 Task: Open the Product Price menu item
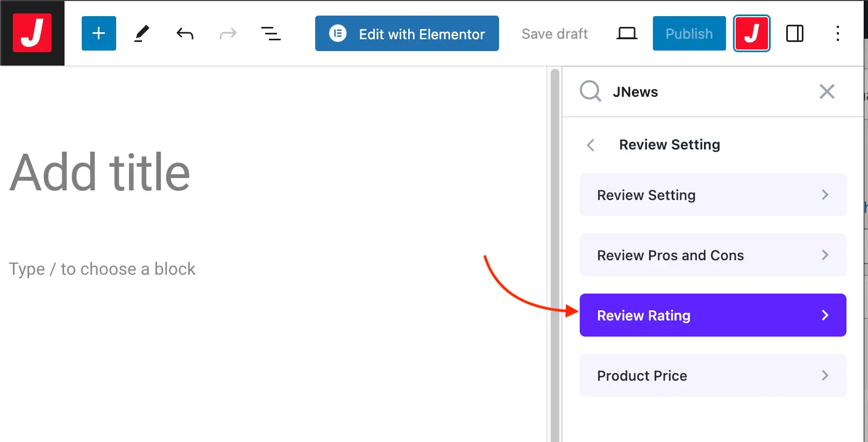pos(713,375)
